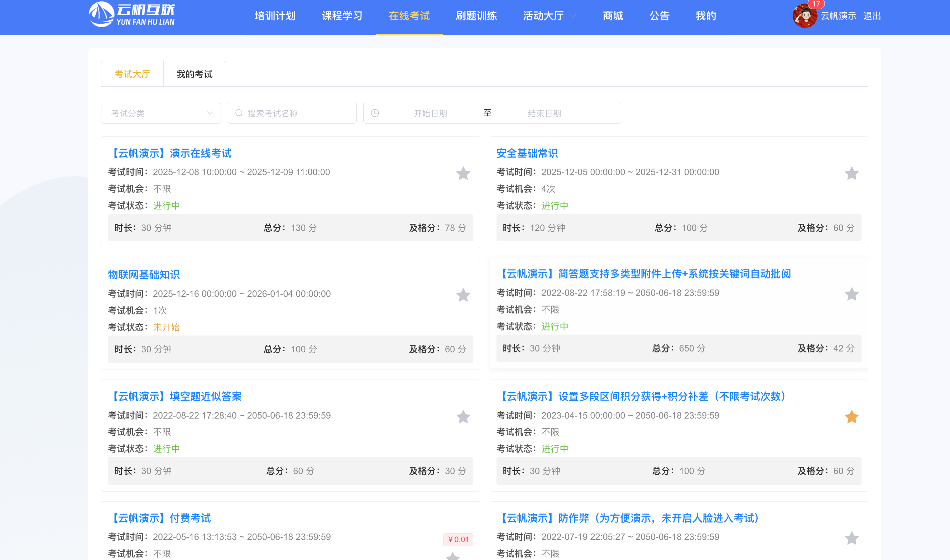
Task: Open the 开始日期 start date picker
Action: pyautogui.click(x=430, y=113)
